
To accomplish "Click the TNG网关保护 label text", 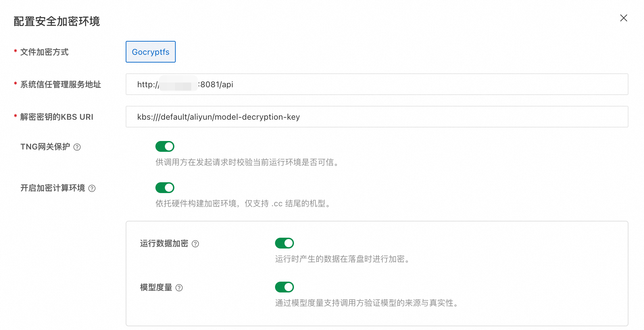I will (45, 147).
